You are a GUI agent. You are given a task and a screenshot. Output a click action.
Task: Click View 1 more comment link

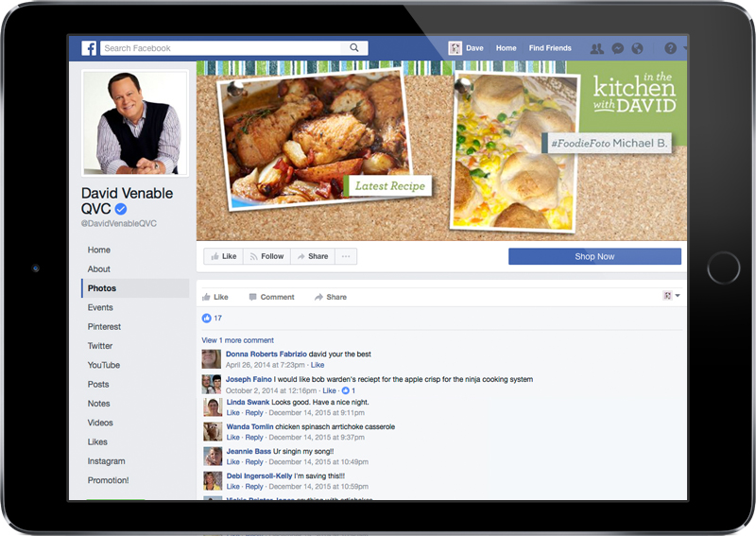(x=237, y=340)
